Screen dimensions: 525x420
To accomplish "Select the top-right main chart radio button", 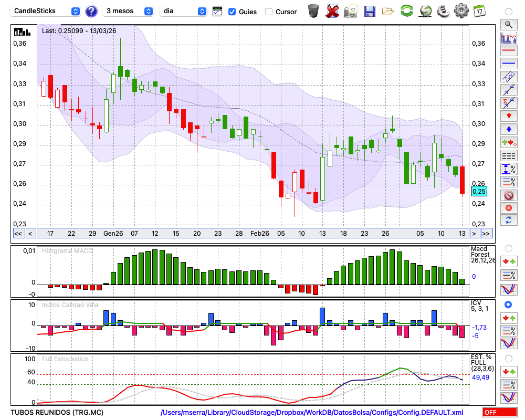I will [508, 12].
